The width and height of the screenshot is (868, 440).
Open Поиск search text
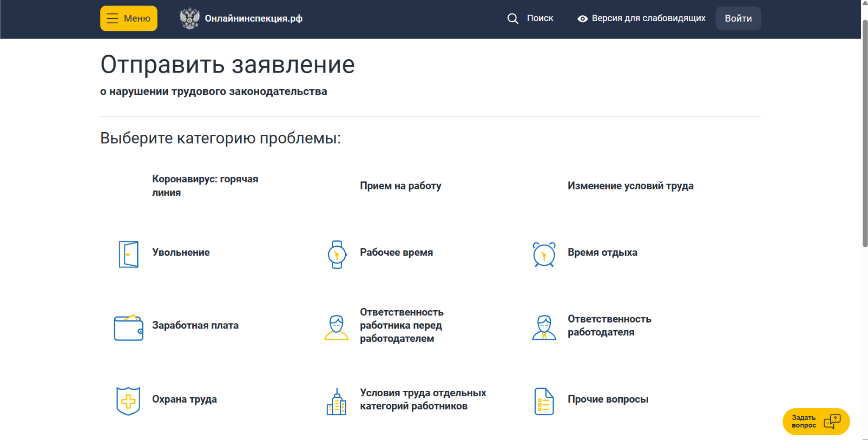(540, 18)
